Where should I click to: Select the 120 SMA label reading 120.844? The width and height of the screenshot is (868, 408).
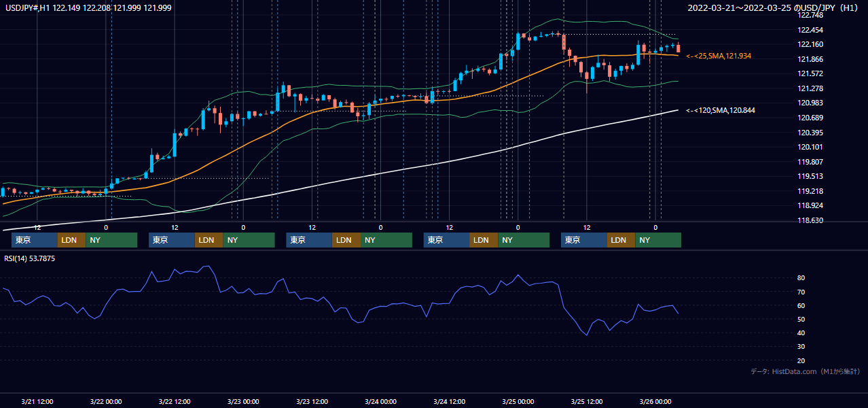coord(721,110)
